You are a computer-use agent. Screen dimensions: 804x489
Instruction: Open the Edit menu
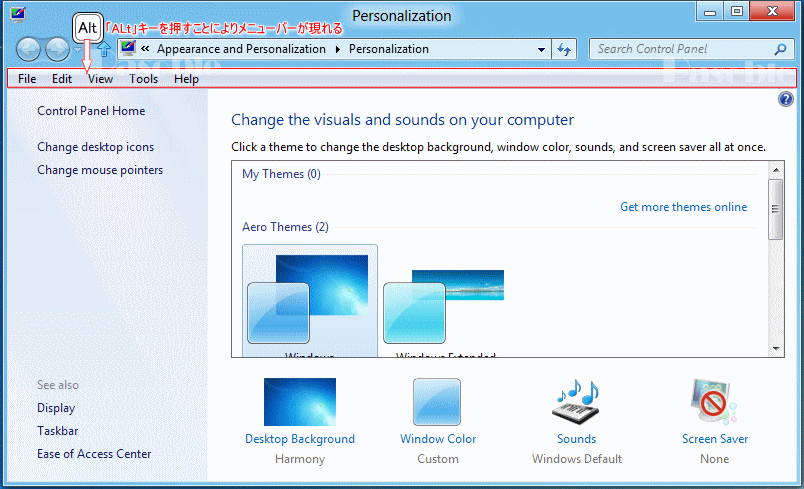[62, 79]
